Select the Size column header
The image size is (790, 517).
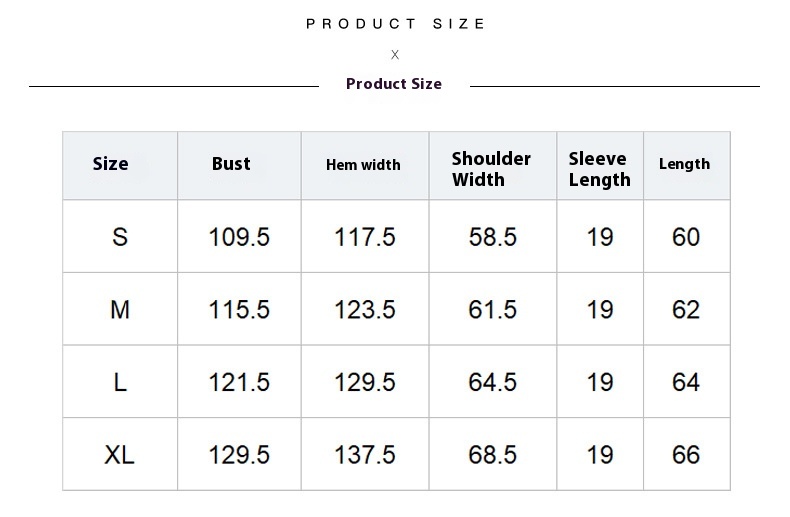[x=111, y=164]
